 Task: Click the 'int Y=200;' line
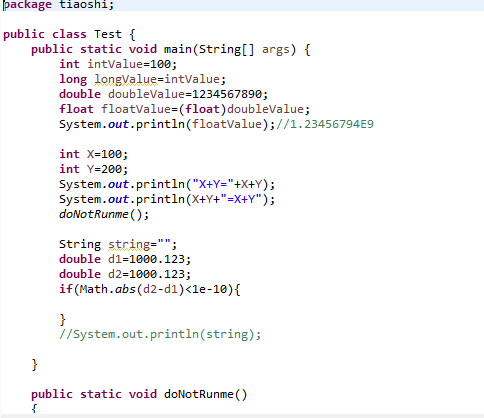[x=94, y=169]
